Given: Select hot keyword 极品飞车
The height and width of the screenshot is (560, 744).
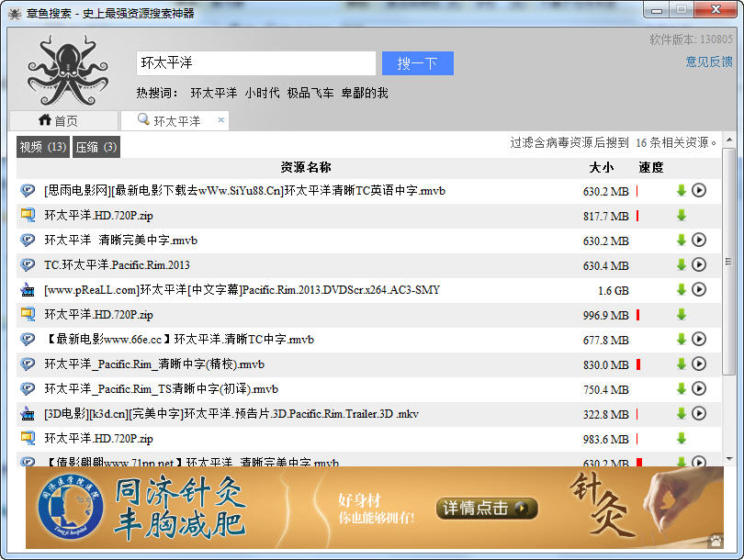Looking at the screenshot, I should [x=310, y=93].
